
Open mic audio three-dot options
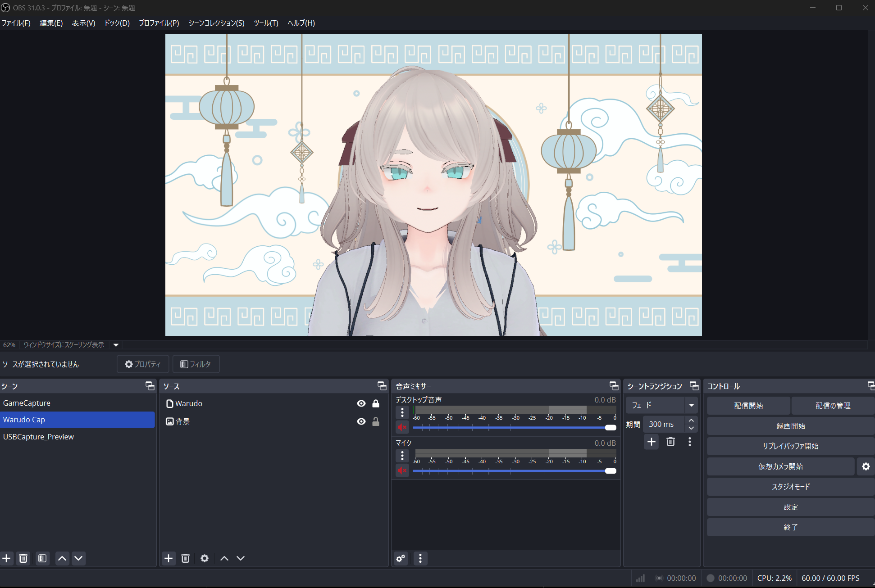coord(402,455)
